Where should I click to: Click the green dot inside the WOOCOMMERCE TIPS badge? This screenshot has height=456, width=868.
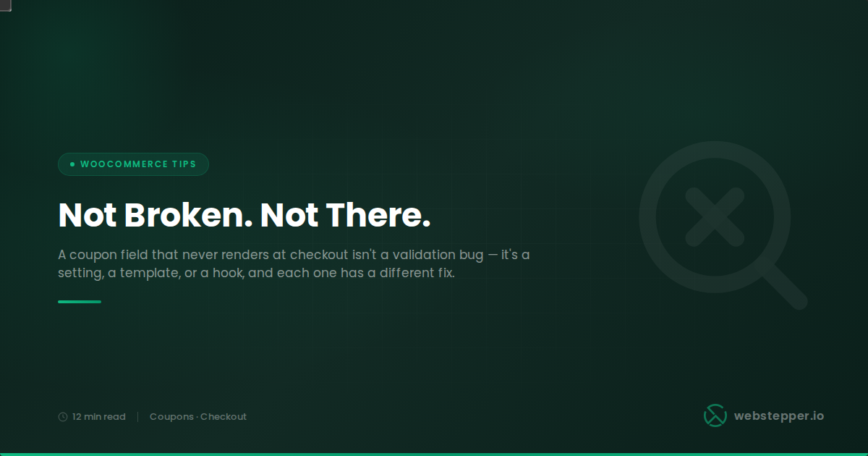tap(72, 164)
